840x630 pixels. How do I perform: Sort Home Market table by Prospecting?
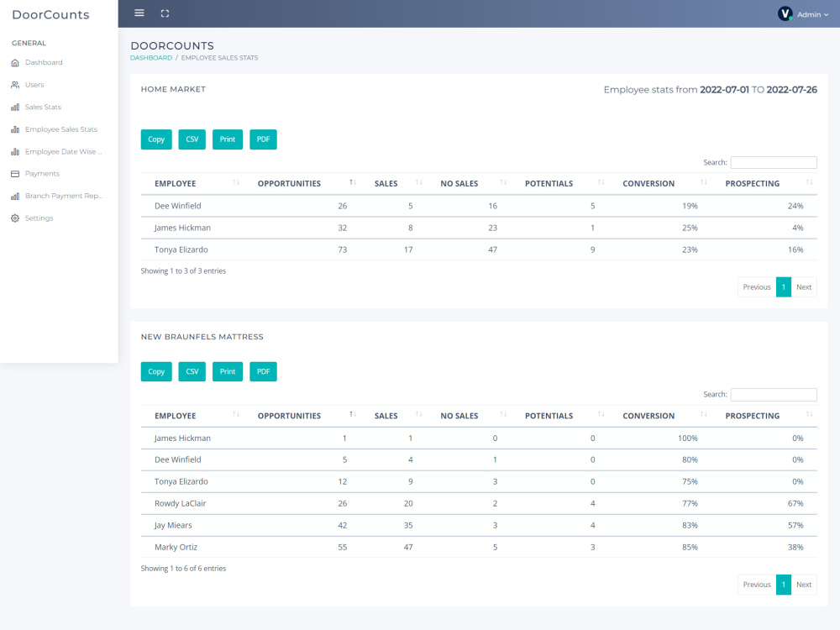tap(764, 183)
